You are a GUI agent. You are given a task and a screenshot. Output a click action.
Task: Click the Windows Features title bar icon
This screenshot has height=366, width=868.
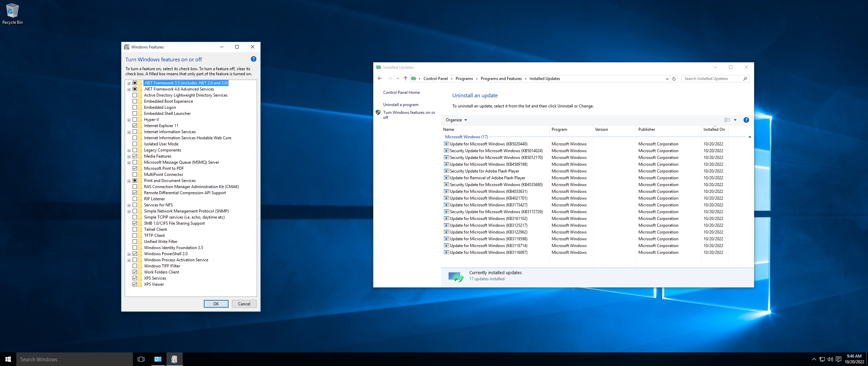tap(127, 47)
